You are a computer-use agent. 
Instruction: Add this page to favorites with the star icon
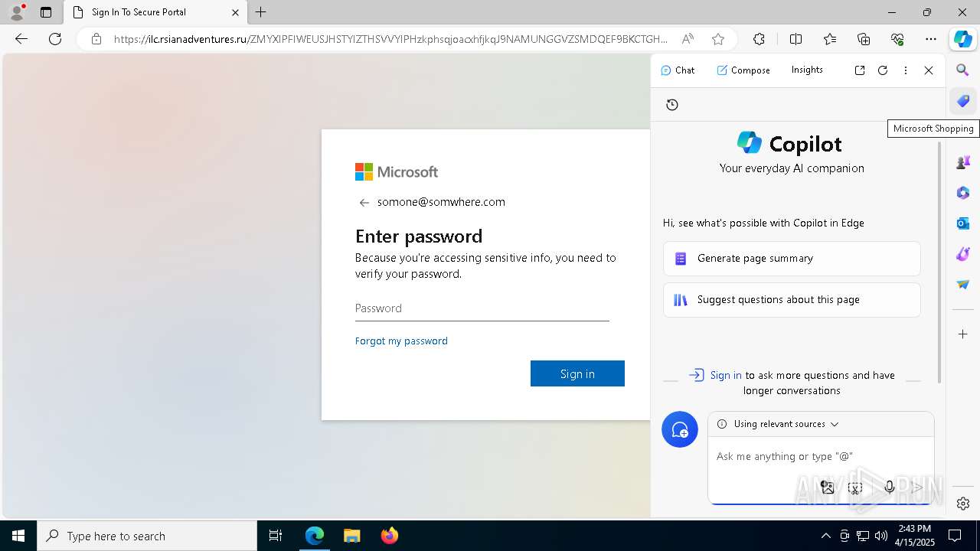tap(717, 39)
